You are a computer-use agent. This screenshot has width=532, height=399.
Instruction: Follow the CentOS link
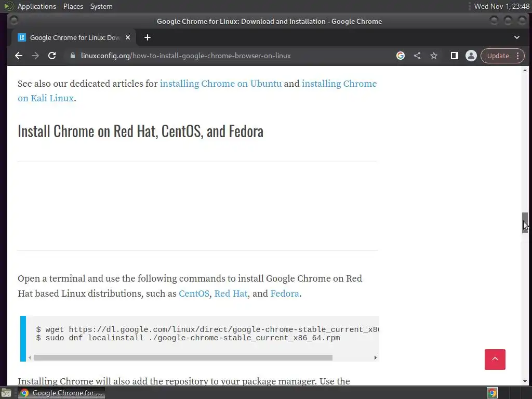194,294
